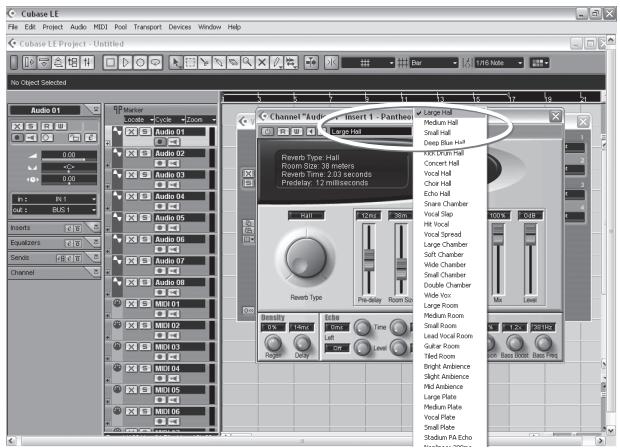Open the Pool from the toolbar icon
620x448 pixels.
73,62
